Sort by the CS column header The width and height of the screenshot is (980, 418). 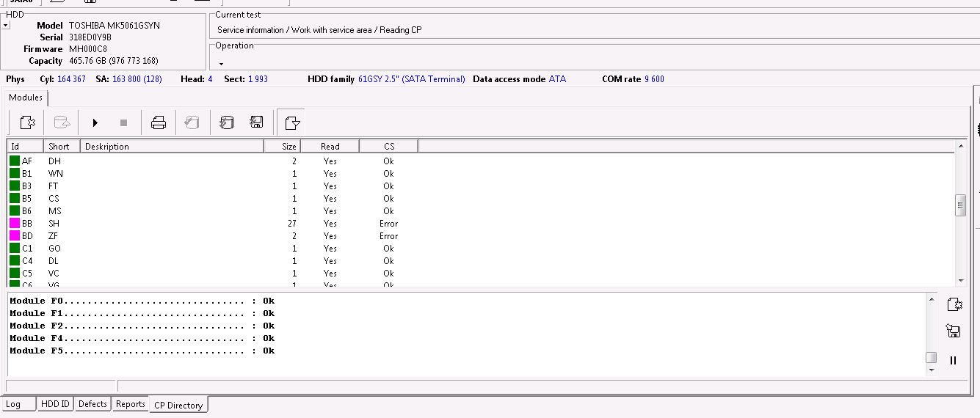(389, 147)
